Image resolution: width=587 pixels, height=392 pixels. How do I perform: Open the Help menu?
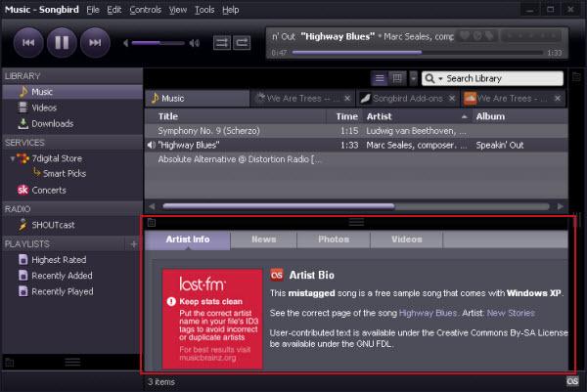click(231, 10)
